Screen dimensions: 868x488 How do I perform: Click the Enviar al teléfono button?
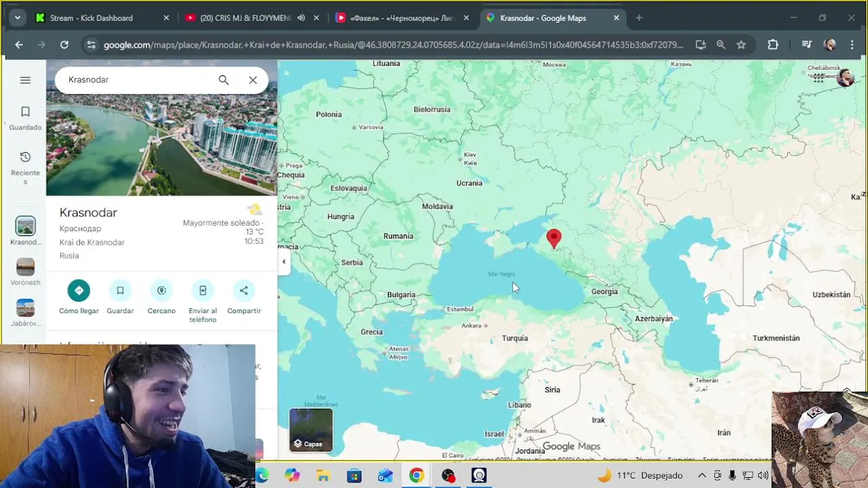(x=203, y=301)
